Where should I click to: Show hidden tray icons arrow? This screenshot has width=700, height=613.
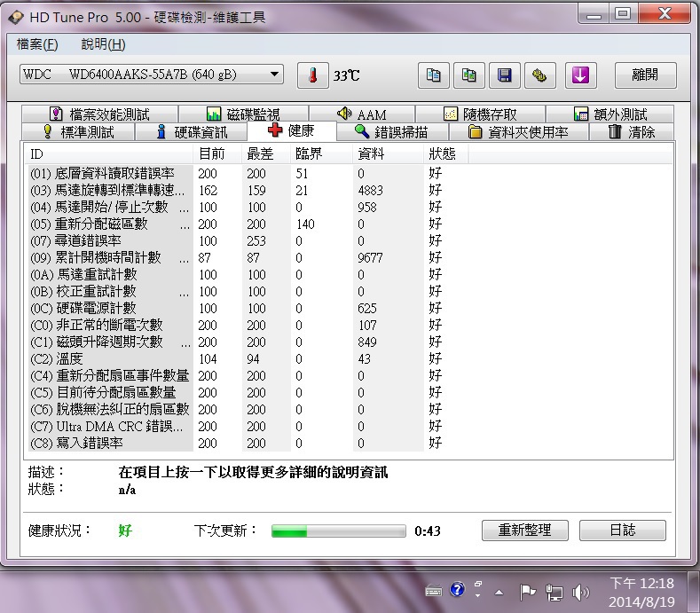tap(499, 593)
